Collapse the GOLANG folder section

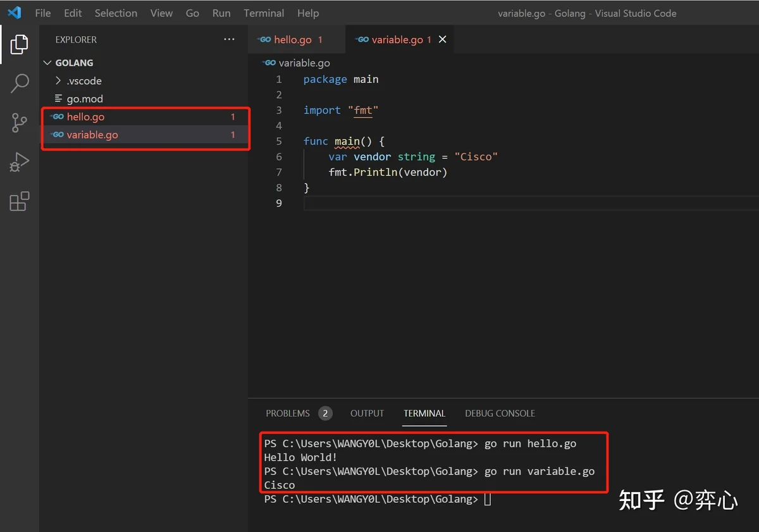pos(47,63)
